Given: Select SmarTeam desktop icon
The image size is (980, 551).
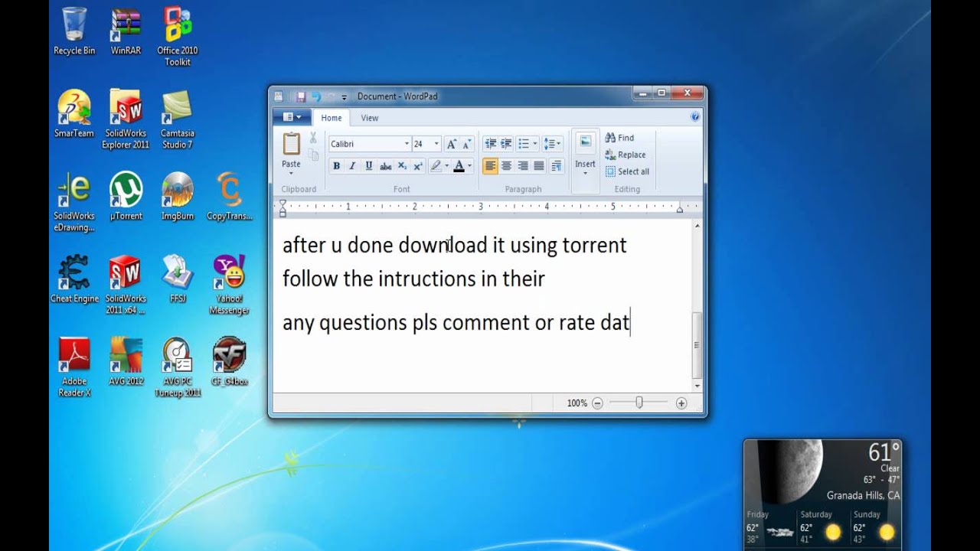Looking at the screenshot, I should pyautogui.click(x=74, y=113).
